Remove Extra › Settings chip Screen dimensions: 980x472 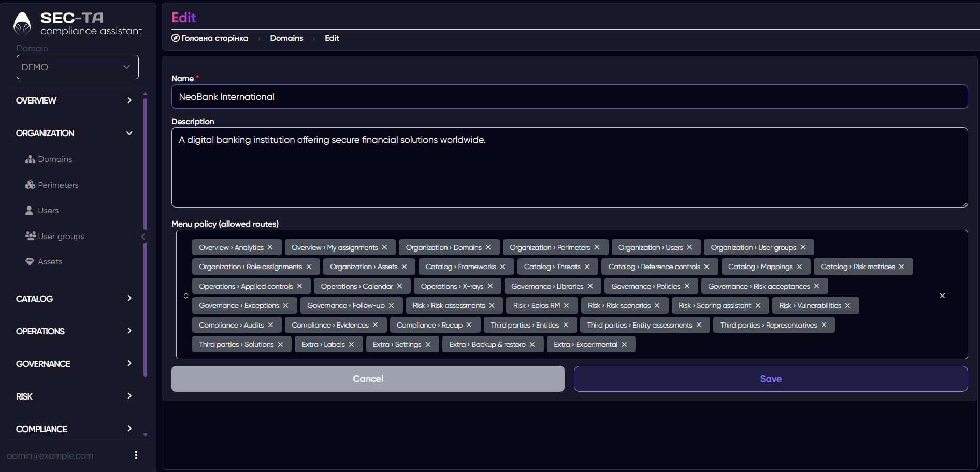[428, 344]
